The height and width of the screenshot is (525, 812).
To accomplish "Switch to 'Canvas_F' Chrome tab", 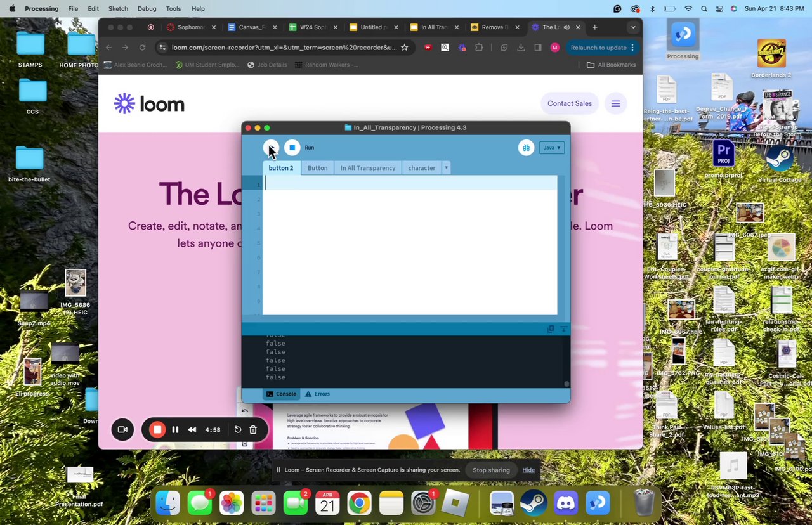I will coord(252,27).
